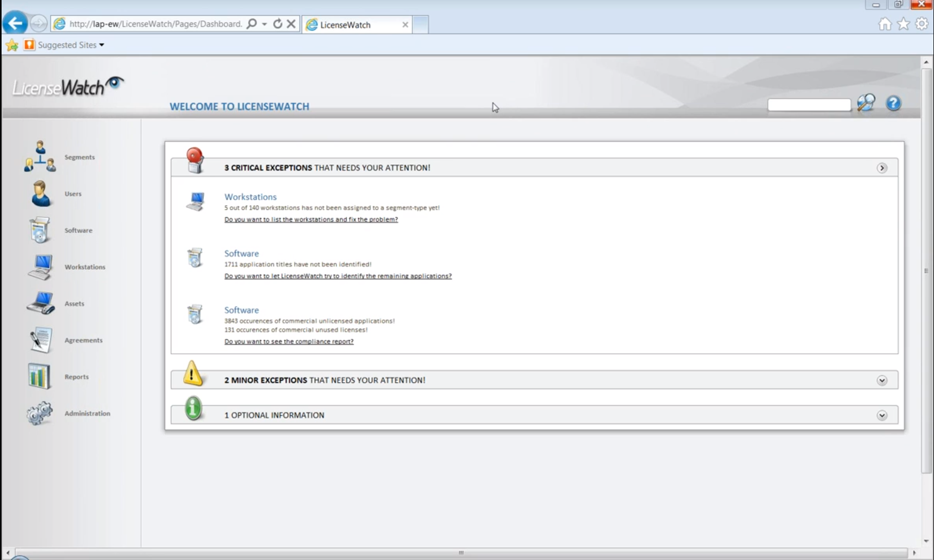Click the horizontal scrollbar left arrow

[x=8, y=552]
